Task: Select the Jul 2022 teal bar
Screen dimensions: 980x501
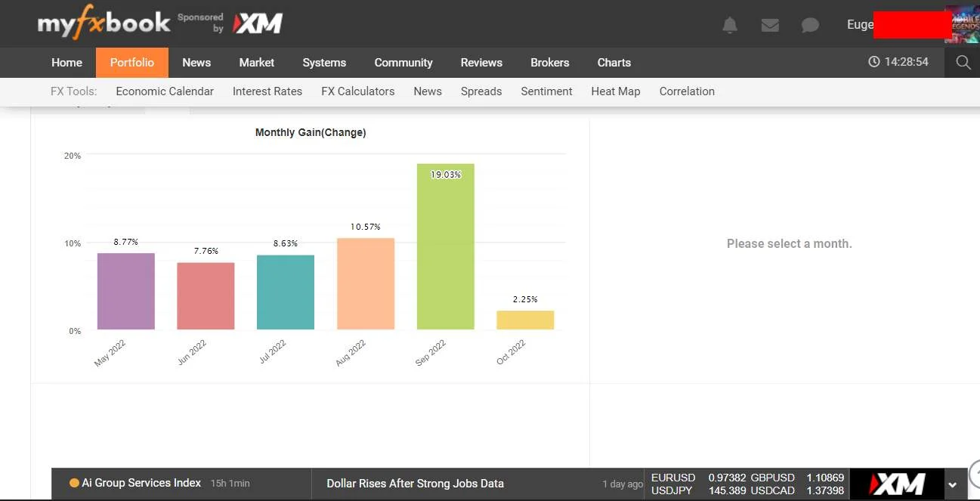Action: [x=286, y=292]
